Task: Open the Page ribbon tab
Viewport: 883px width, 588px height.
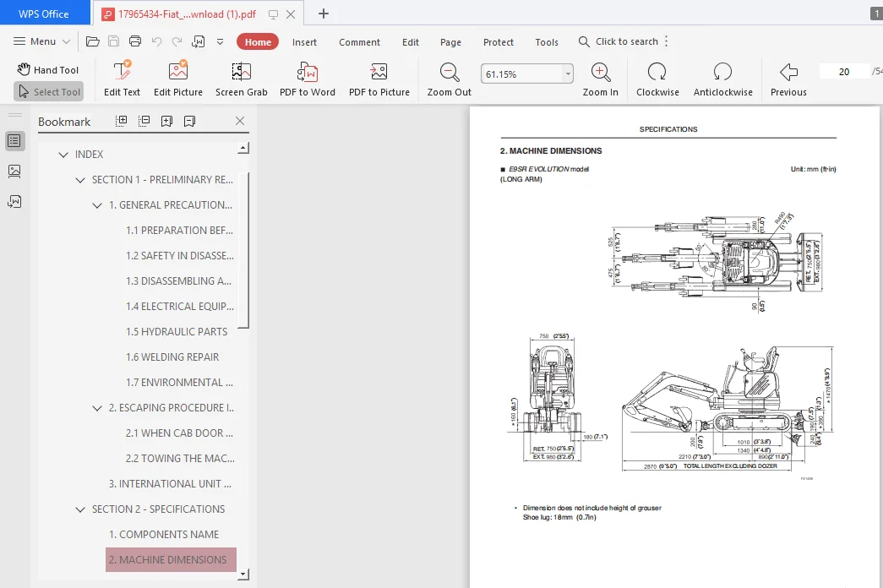Action: (x=450, y=42)
